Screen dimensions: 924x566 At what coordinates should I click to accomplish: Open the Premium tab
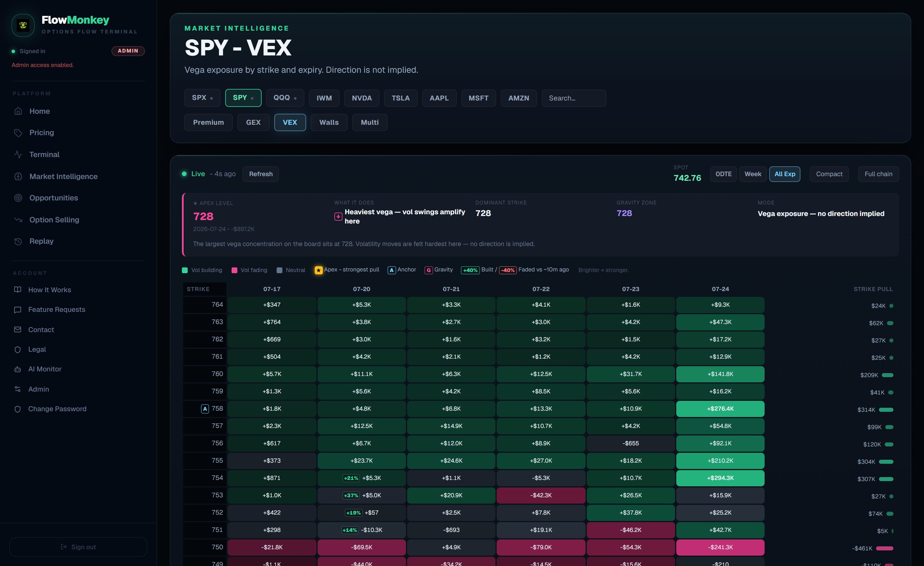tap(208, 122)
